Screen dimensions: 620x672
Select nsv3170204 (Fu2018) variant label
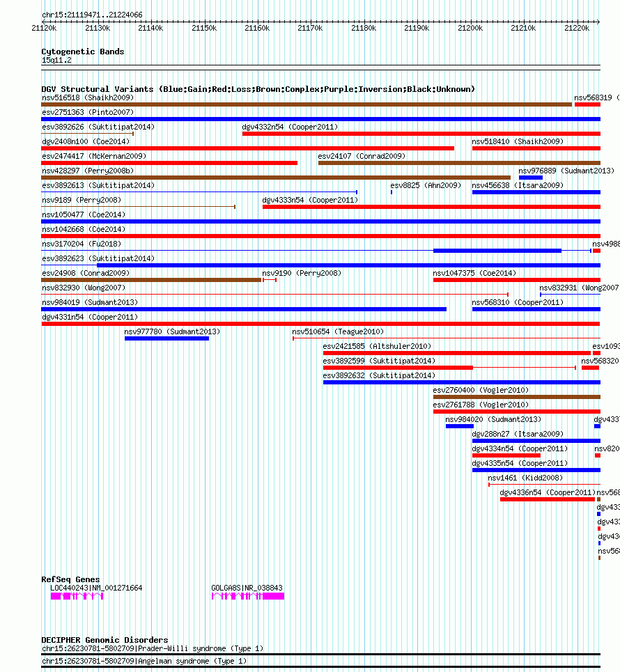82,244
